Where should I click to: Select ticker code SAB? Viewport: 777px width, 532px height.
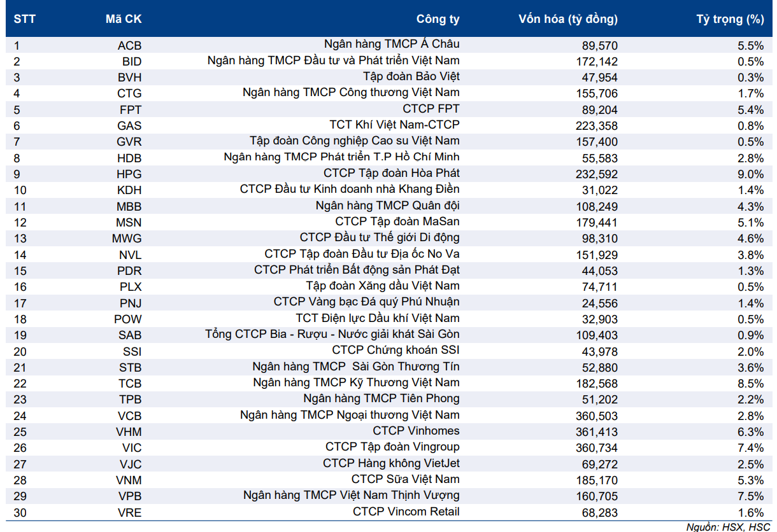(131, 335)
